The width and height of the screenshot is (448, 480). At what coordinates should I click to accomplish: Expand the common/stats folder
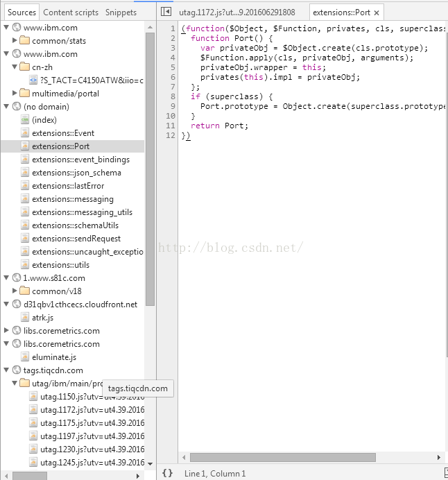(x=15, y=40)
